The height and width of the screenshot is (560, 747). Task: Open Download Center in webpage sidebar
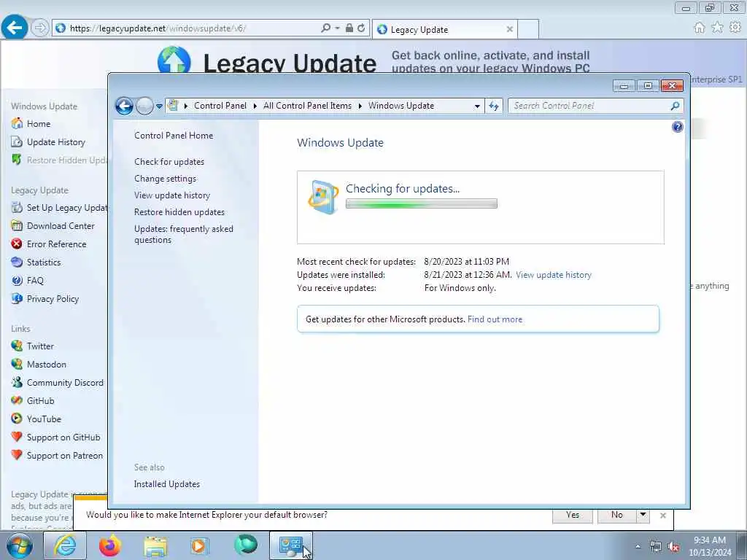(x=61, y=226)
